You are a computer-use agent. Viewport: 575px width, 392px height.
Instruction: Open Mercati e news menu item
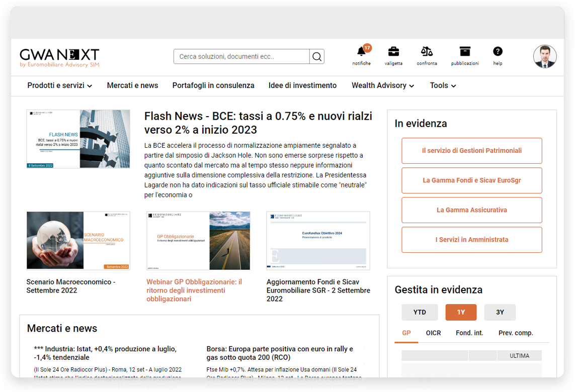[132, 85]
